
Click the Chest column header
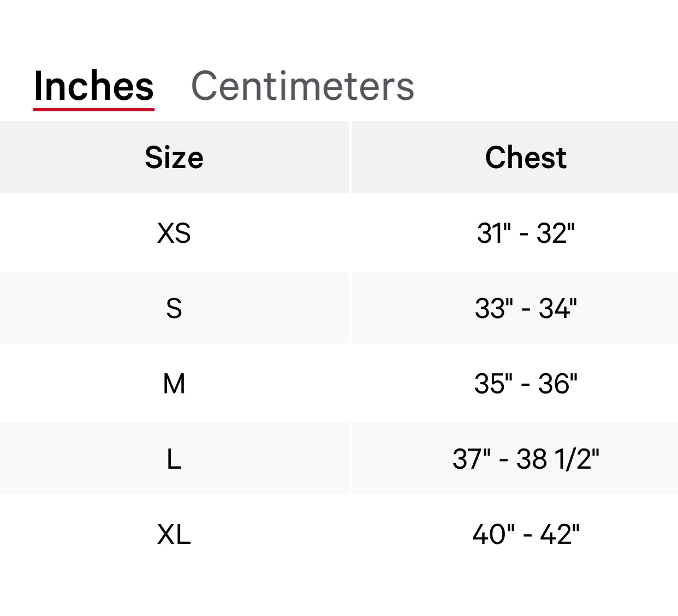pos(526,157)
